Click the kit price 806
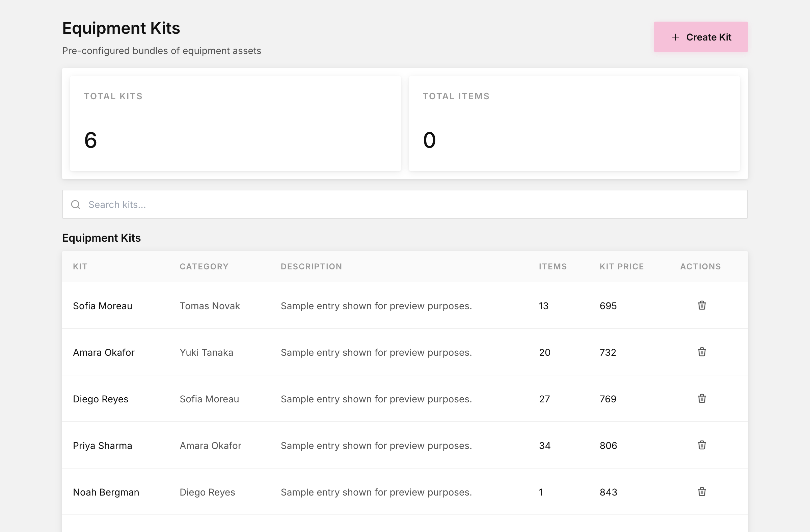Viewport: 810px width, 532px height. coord(608,446)
